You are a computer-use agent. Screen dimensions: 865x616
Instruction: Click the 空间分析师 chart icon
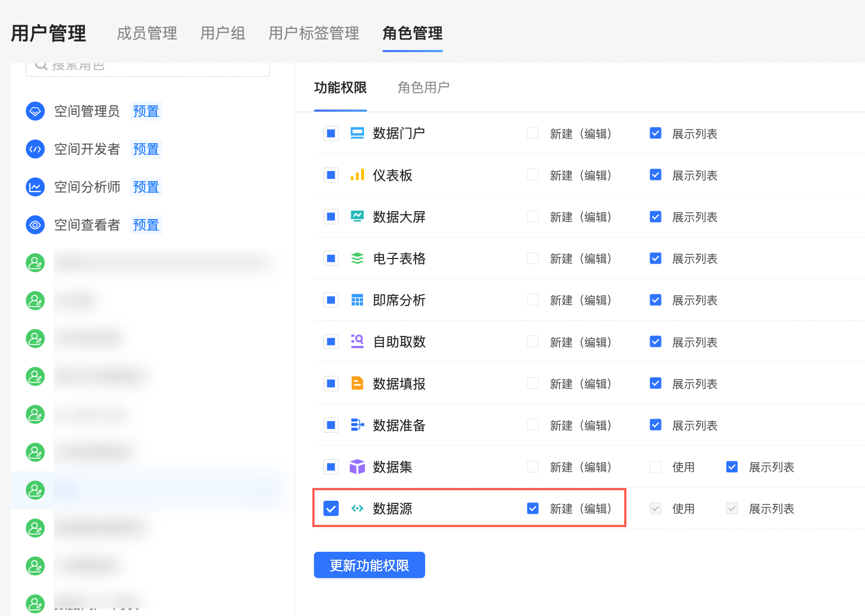click(x=35, y=187)
